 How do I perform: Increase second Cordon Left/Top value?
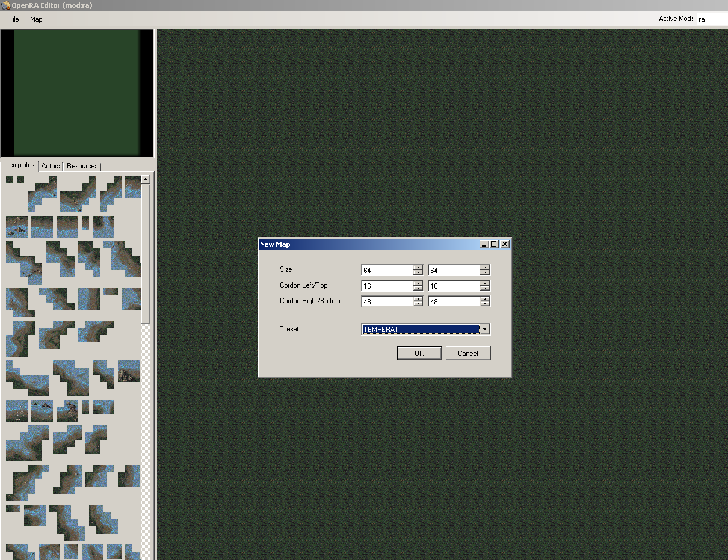tap(485, 283)
